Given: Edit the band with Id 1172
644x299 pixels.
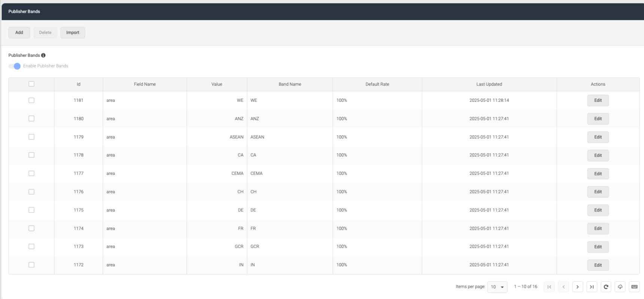Looking at the screenshot, I should coord(598,265).
